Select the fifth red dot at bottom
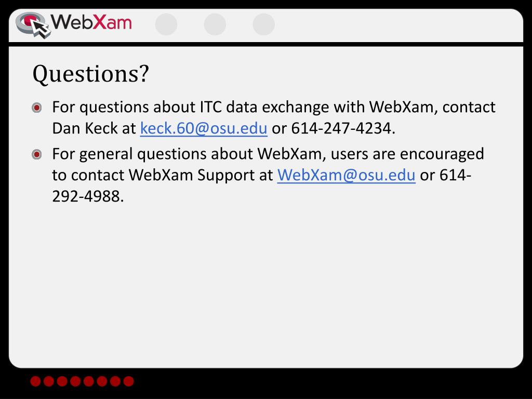Screen dimensions: 532x399 88,381
